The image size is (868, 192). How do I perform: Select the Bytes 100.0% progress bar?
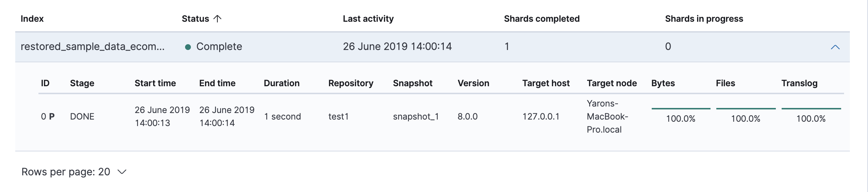[x=681, y=108]
